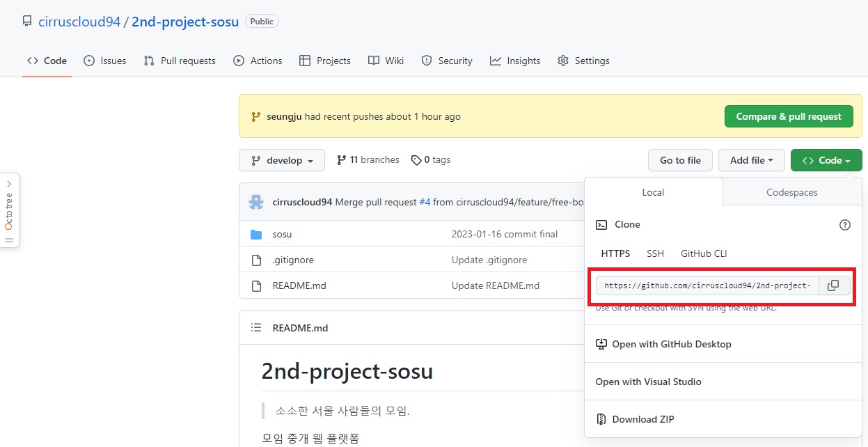This screenshot has width=868, height=447.
Task: Click the 2nd-project-sosu README heading
Action: click(347, 371)
